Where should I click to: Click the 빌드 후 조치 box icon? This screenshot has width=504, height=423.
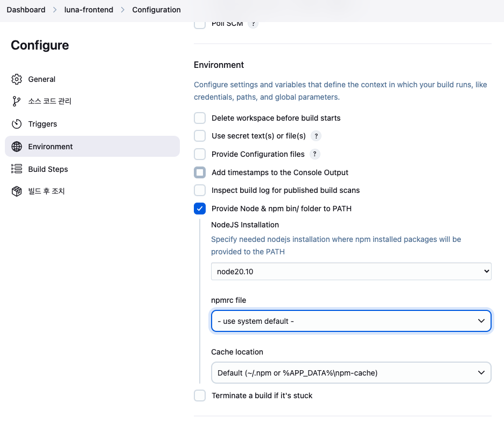point(17,191)
